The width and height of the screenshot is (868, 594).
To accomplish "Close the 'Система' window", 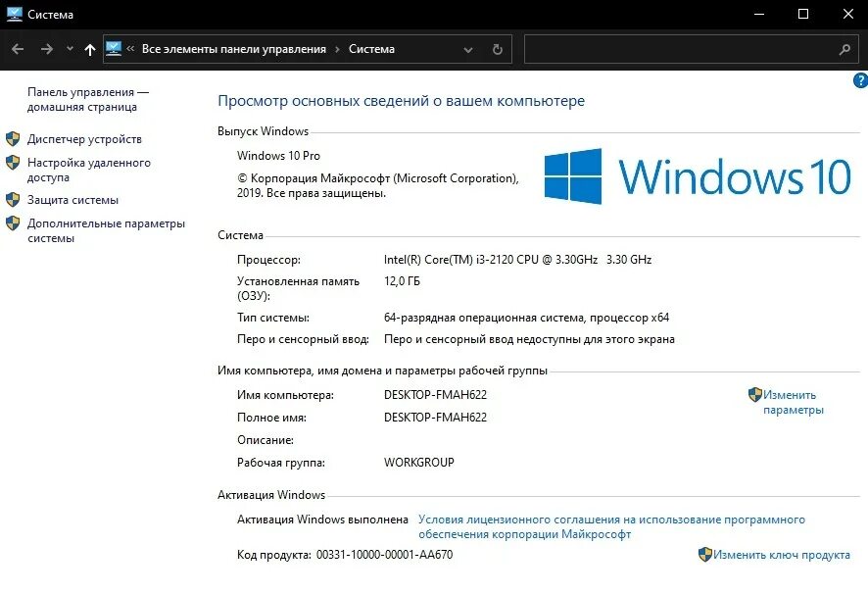I will click(x=848, y=15).
